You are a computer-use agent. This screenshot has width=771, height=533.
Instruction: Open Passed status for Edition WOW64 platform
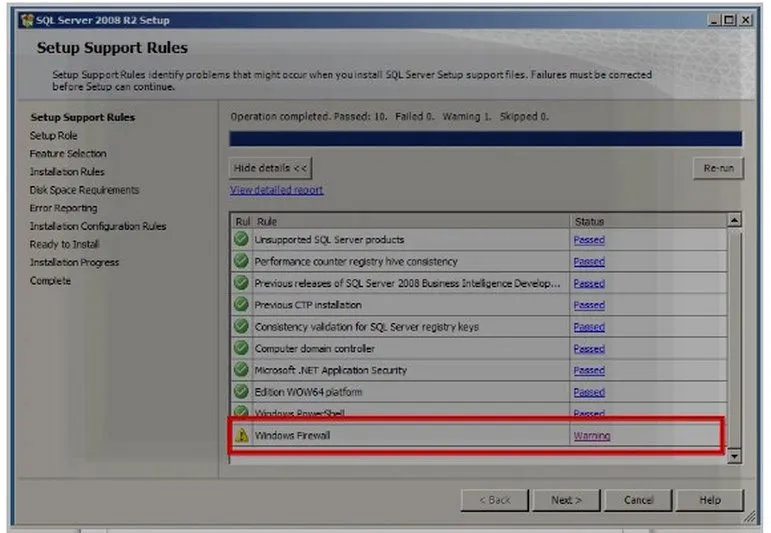click(589, 392)
